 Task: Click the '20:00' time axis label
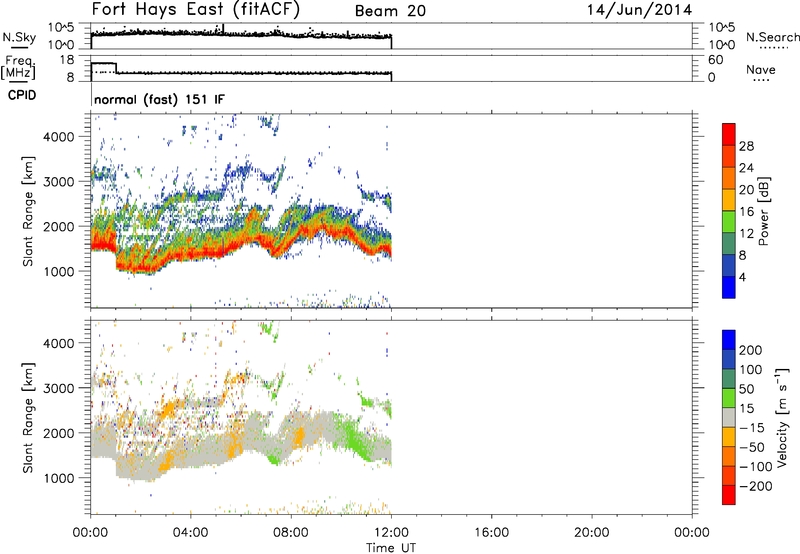592,533
